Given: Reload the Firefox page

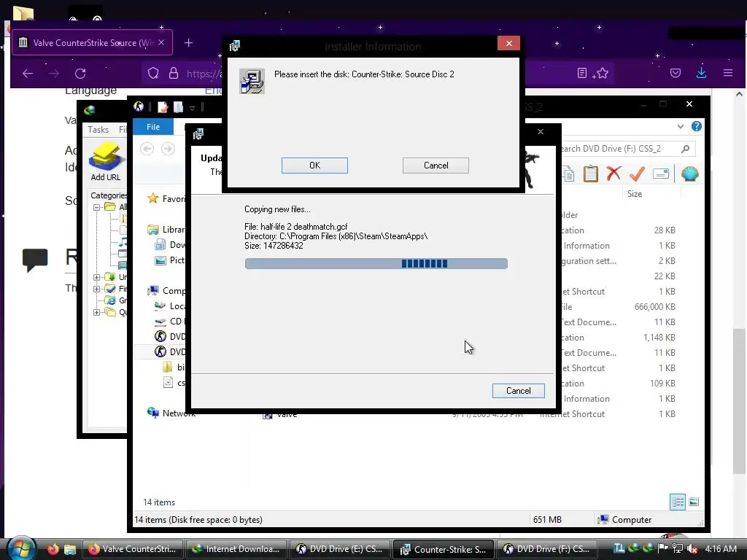Looking at the screenshot, I should coord(80,74).
